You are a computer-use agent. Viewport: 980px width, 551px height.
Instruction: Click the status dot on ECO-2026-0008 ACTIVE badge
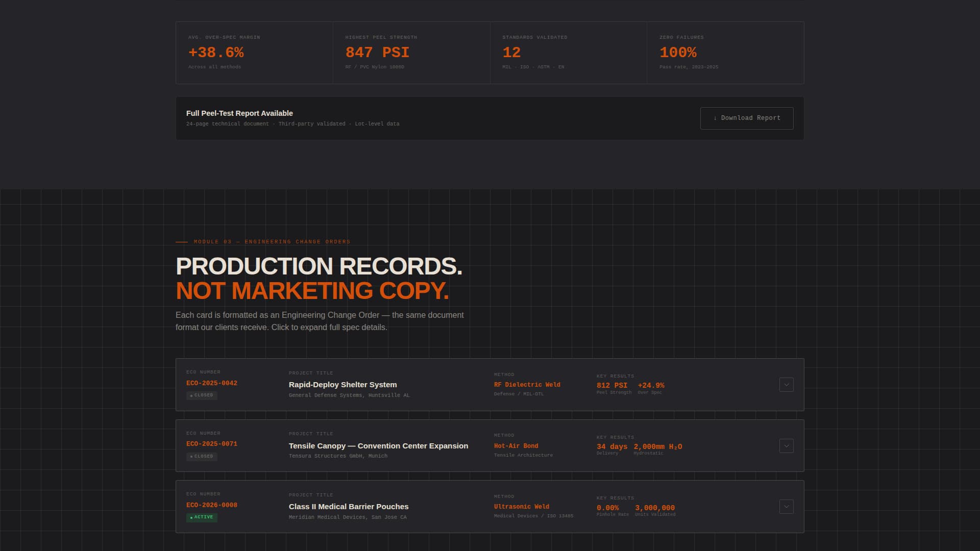[192, 517]
